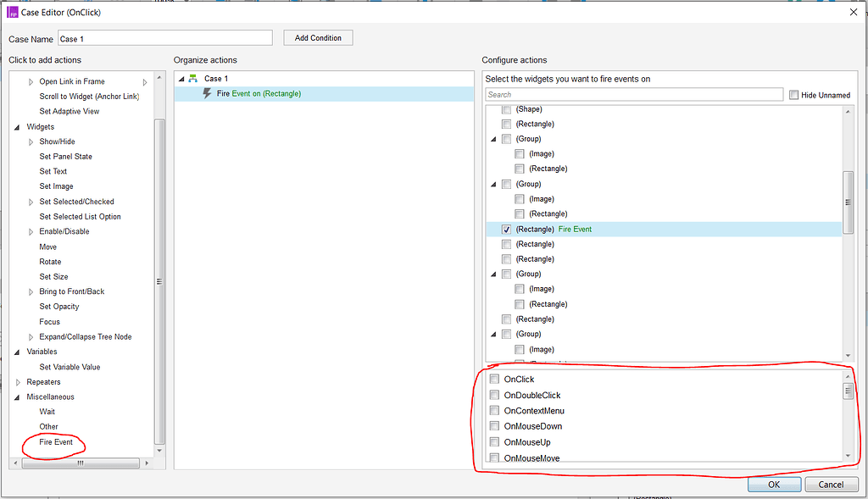
Task: Click the Fire Event lightning bolt icon
Action: [x=209, y=94]
